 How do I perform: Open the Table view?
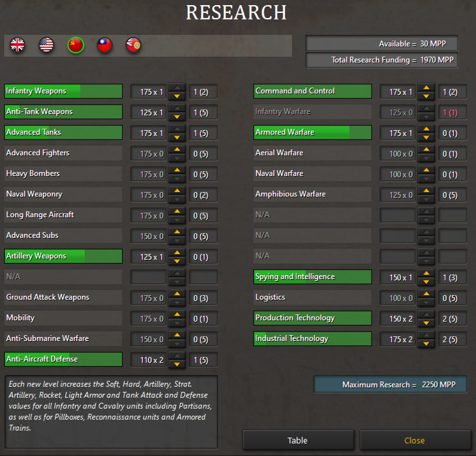coord(298,440)
